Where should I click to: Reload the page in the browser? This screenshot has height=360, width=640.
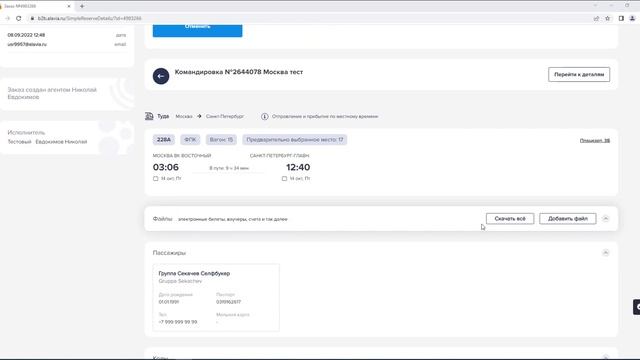point(18,18)
